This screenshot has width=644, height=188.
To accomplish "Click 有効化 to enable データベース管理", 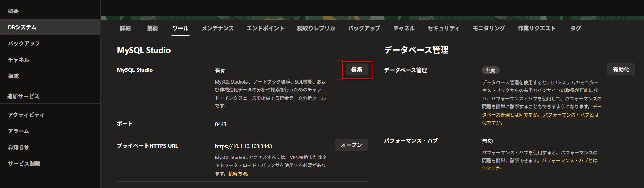I will (x=621, y=69).
